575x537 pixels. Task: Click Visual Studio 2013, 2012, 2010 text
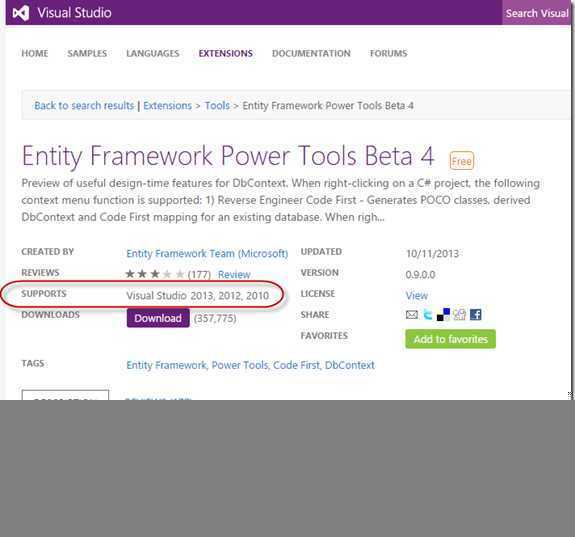198,296
